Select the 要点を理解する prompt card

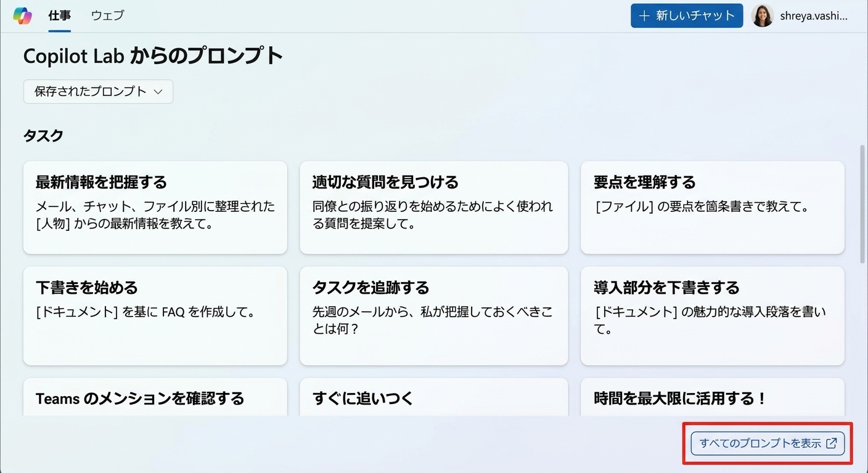pyautogui.click(x=713, y=208)
